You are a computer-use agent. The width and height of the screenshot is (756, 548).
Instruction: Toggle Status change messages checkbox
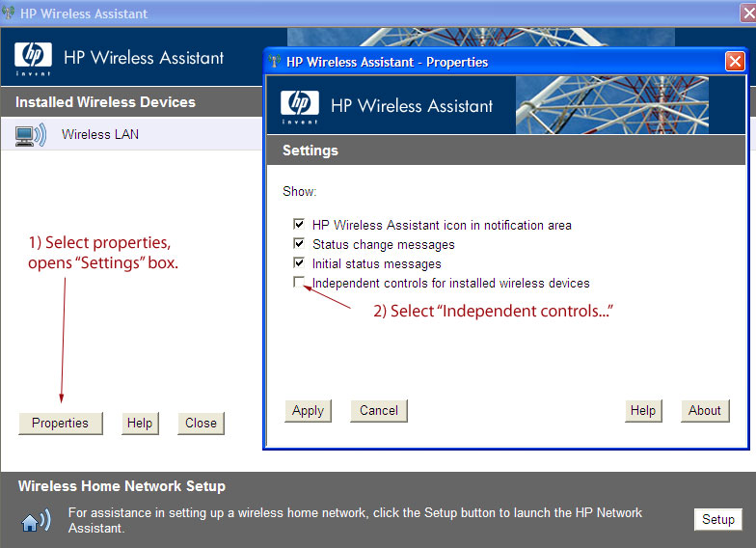click(299, 244)
